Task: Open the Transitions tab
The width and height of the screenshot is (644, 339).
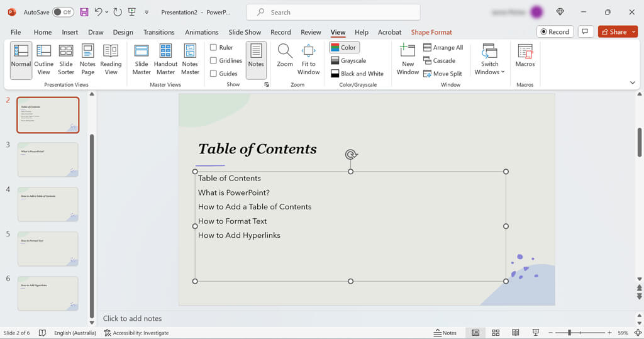Action: [158, 32]
